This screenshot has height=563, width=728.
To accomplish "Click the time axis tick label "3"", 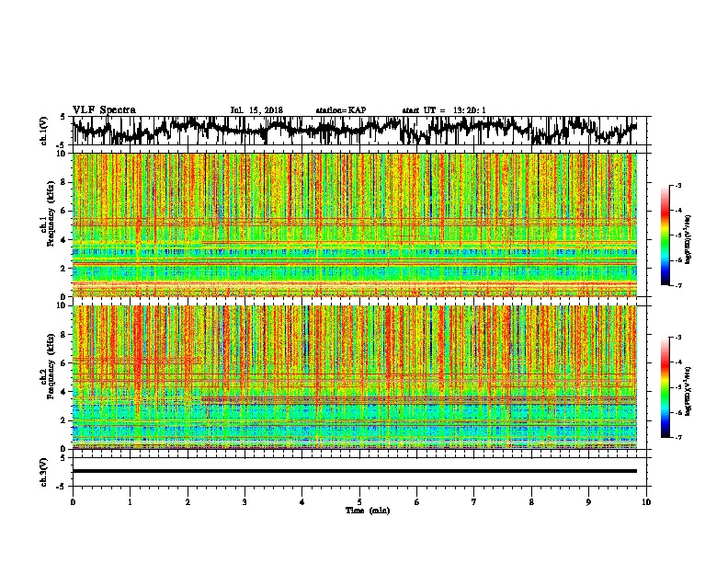I will [245, 502].
